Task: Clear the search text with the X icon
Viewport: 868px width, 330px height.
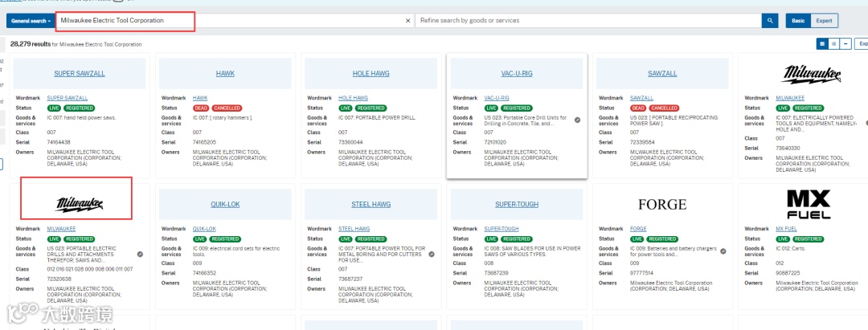Action: coord(408,20)
